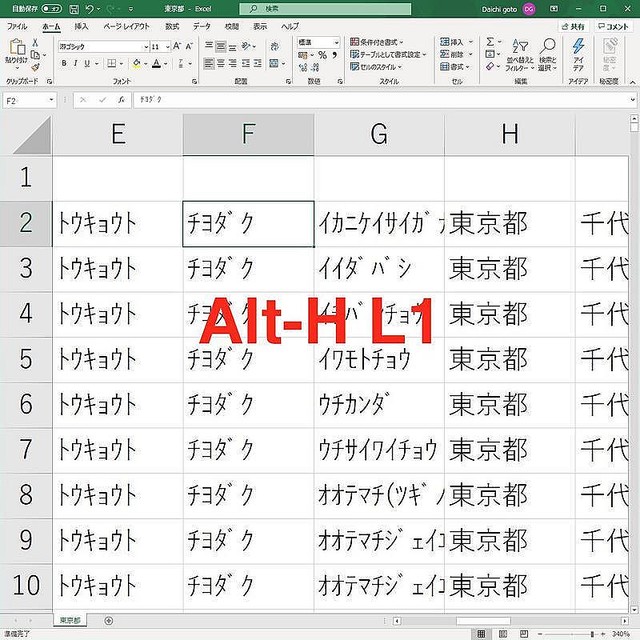Click the Copy icon in clipboard group
The width and height of the screenshot is (640, 640).
tap(36, 55)
